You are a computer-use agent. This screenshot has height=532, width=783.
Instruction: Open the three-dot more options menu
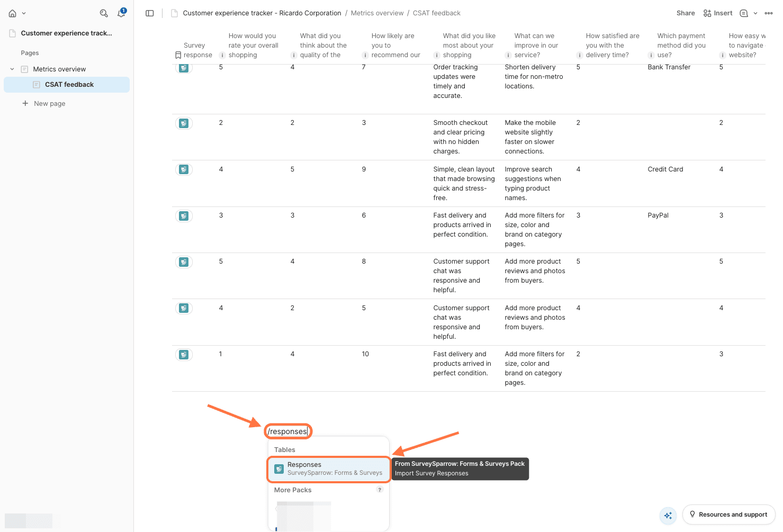coord(769,13)
